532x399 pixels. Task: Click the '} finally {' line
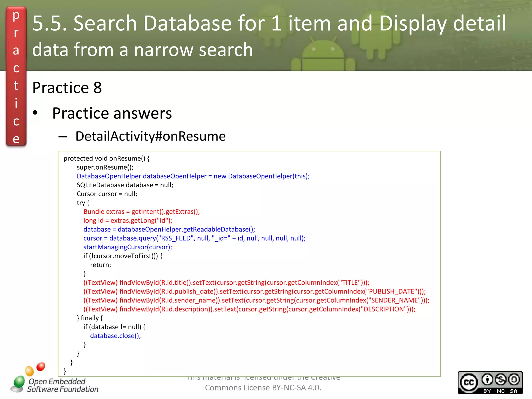90,318
